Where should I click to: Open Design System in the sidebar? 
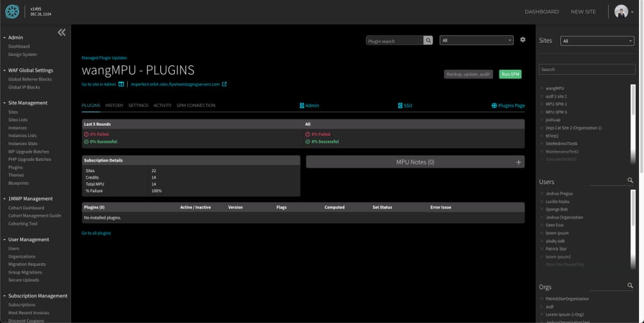[23, 54]
